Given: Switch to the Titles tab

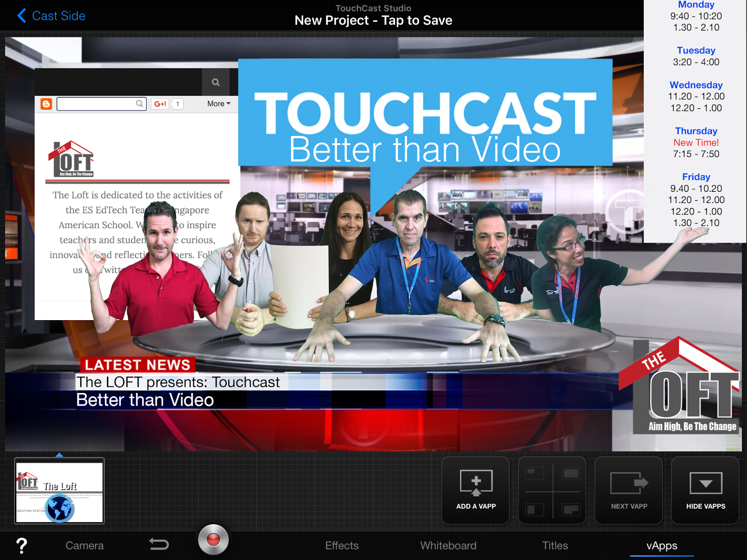Looking at the screenshot, I should tap(555, 545).
